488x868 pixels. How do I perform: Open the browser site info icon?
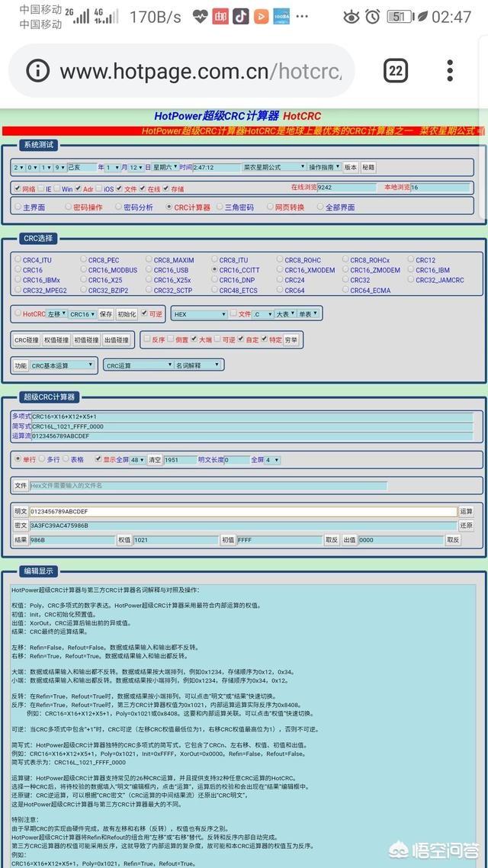37,71
